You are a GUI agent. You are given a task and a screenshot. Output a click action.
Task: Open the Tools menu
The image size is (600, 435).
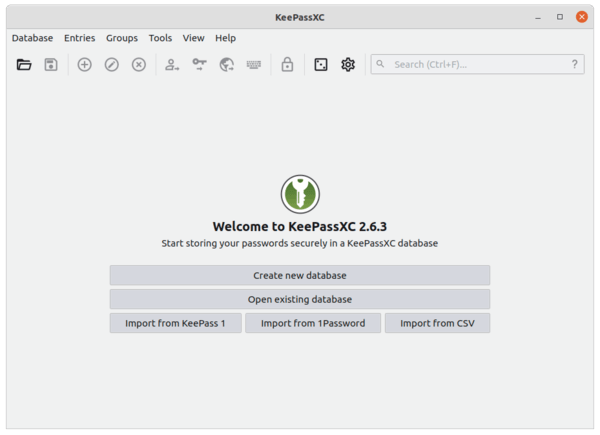[x=160, y=38]
